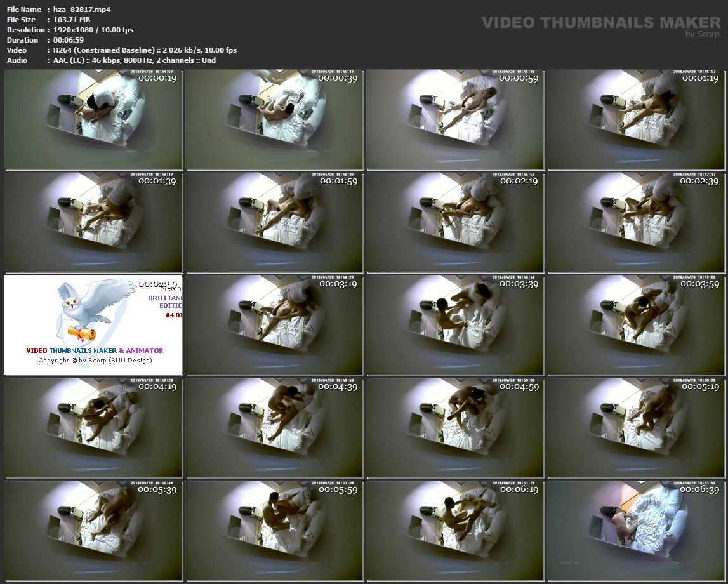Viewport: 728px width, 584px height.
Task: Select the thumbnail stamped 00:04:59
Action: pos(456,428)
